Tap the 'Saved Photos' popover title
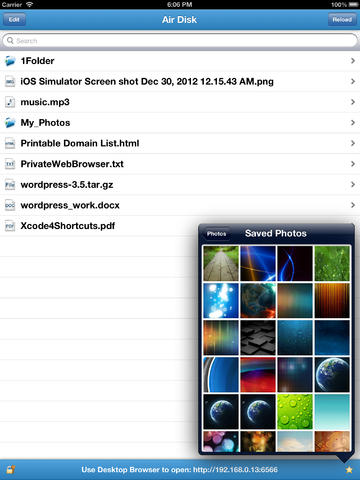This screenshot has height=480, width=360. tap(276, 233)
